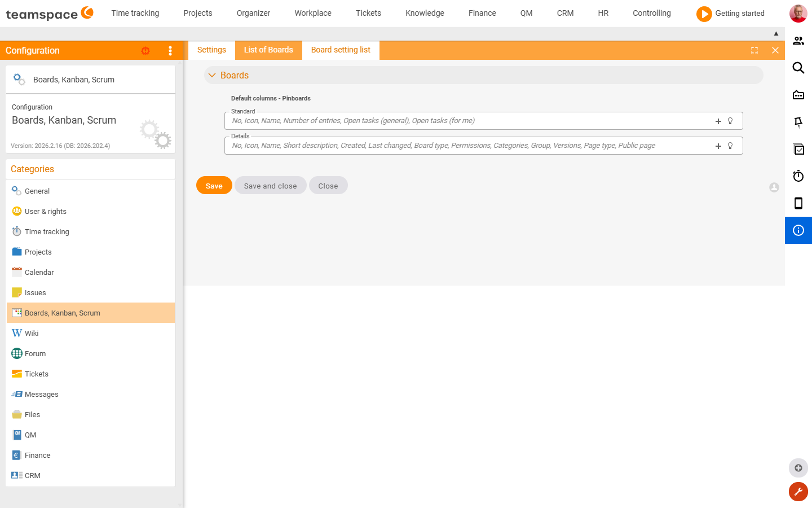The height and width of the screenshot is (508, 812).
Task: Open the mobile phone sidebar icon
Action: pos(798,203)
